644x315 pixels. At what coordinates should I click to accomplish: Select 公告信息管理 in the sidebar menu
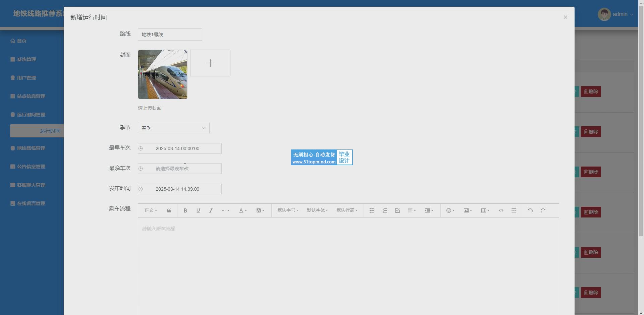31,167
